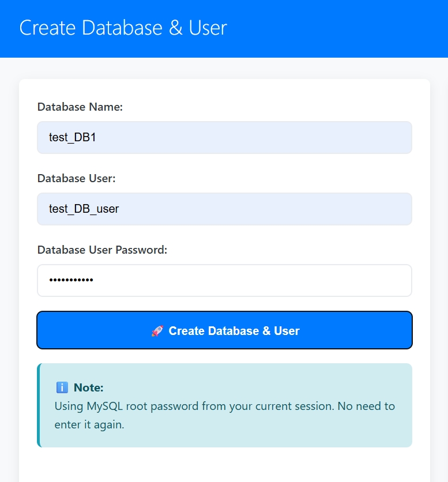Click the 'Database User Password:' label
Image resolution: width=448 pixels, height=482 pixels.
click(x=103, y=250)
